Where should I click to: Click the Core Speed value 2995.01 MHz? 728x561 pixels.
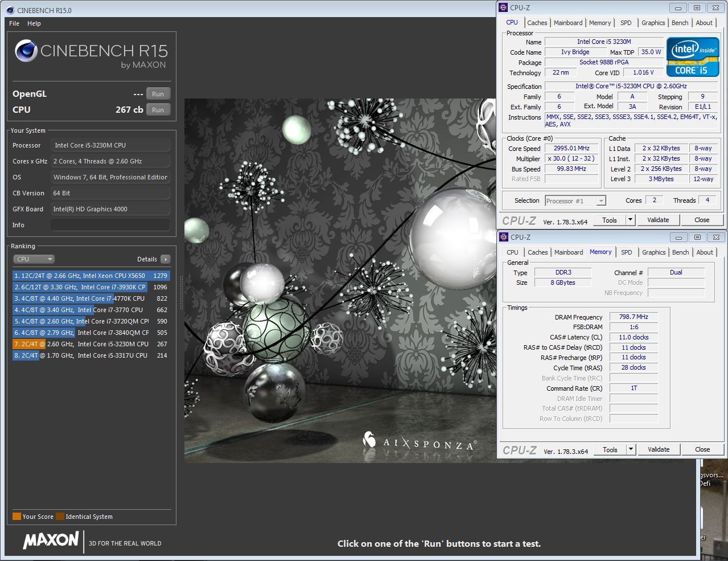coord(572,148)
